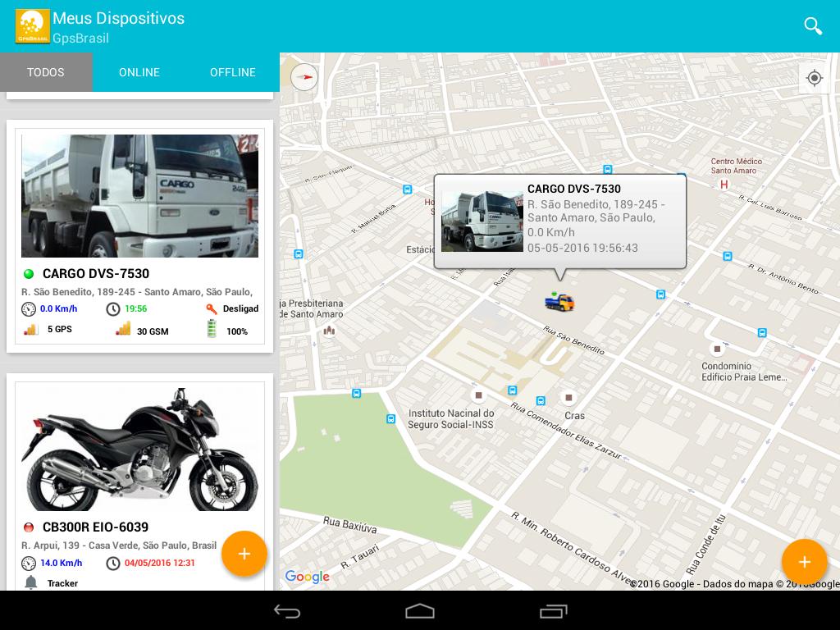Tap Android home navigation button
The height and width of the screenshot is (630, 840).
(419, 611)
